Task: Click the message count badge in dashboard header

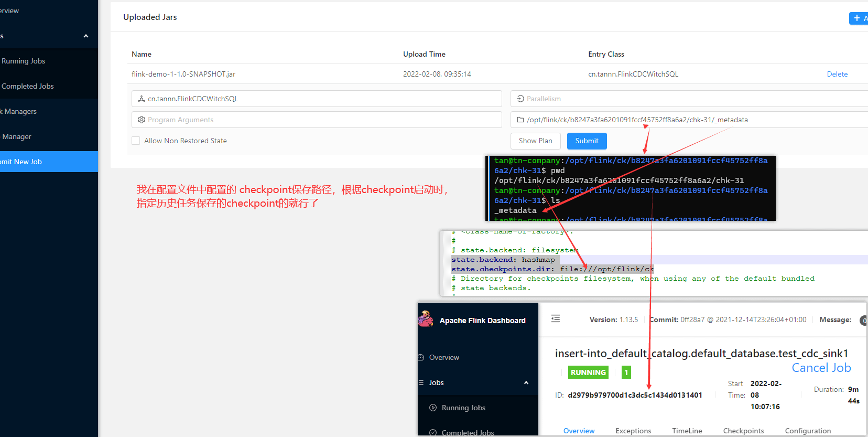Action: click(864, 320)
